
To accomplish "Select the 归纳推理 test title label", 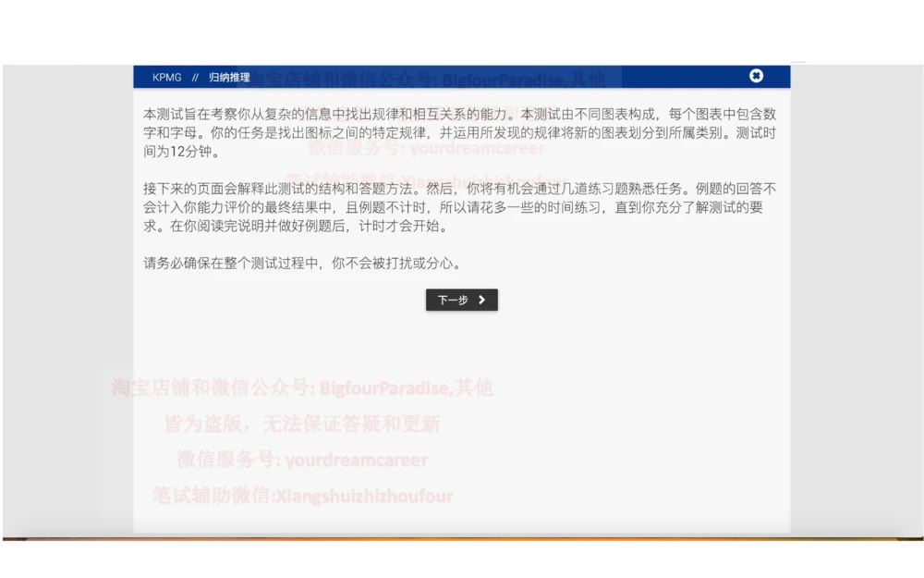I will (x=231, y=78).
